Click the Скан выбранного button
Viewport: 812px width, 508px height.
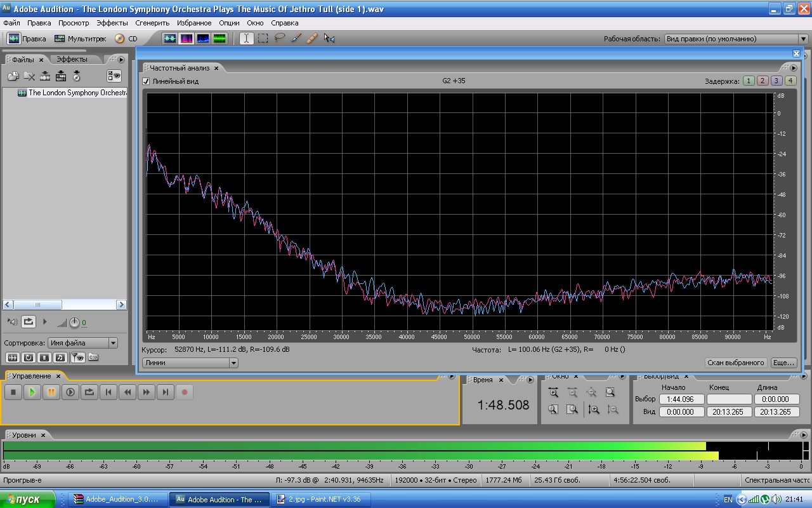click(736, 363)
